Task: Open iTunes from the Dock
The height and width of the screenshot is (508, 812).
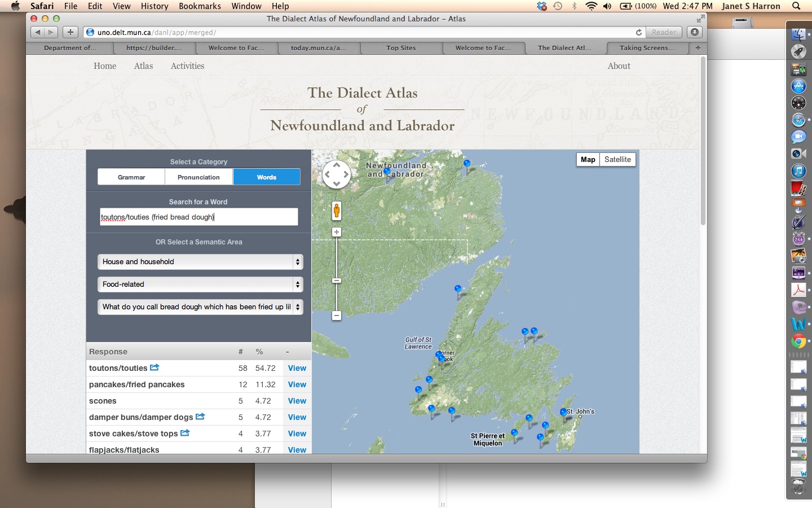Action: click(x=798, y=170)
